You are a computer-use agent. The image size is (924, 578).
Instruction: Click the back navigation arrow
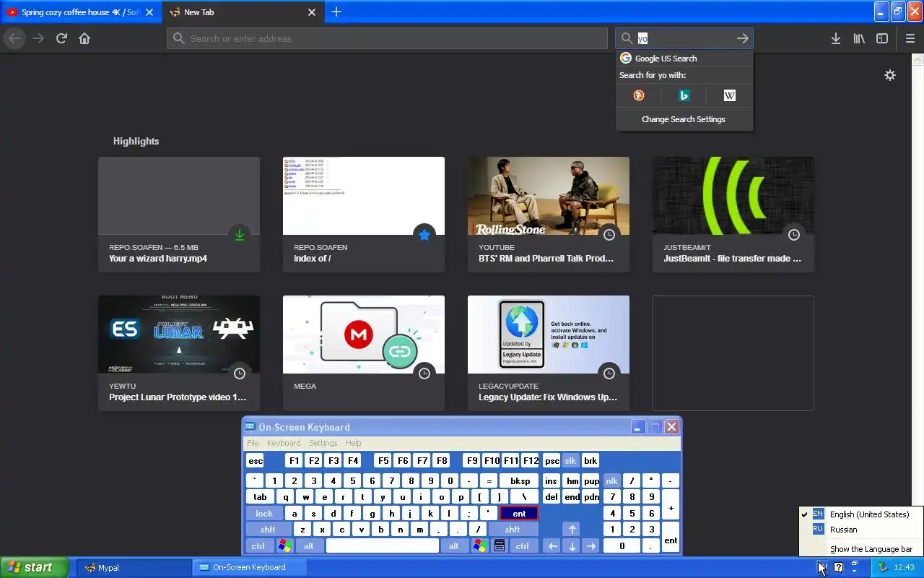[x=14, y=38]
